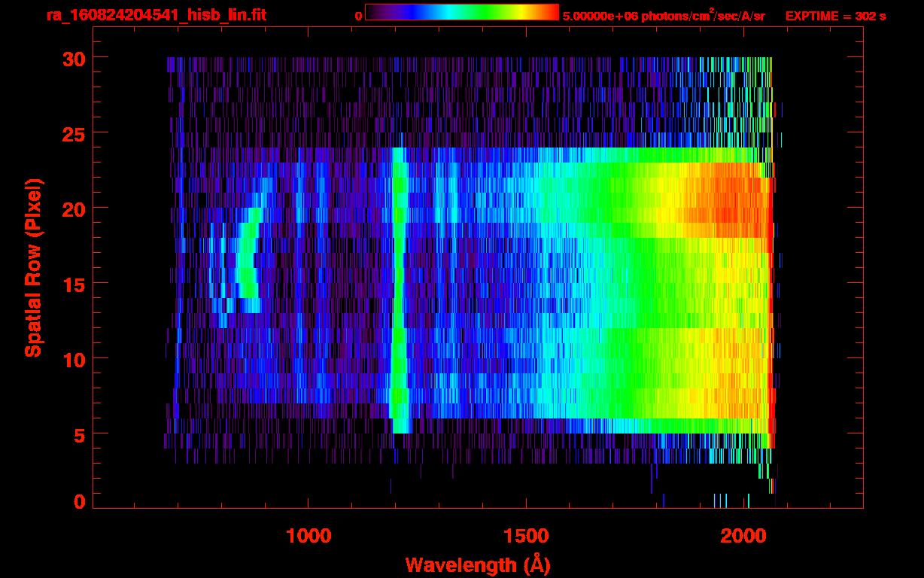This screenshot has width=924, height=578.
Task: Click the EXPTIME = 302 s text
Action: point(835,15)
